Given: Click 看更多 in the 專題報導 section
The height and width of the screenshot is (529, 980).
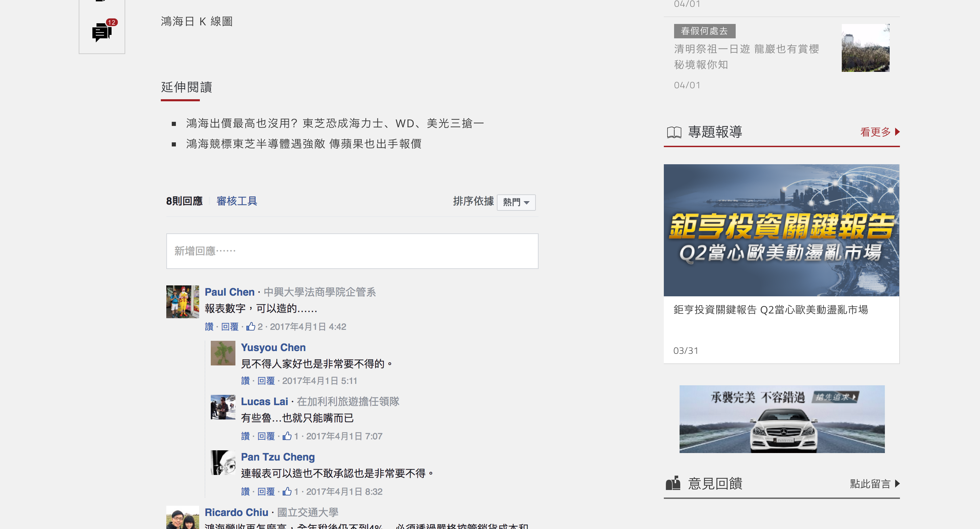Looking at the screenshot, I should 875,132.
